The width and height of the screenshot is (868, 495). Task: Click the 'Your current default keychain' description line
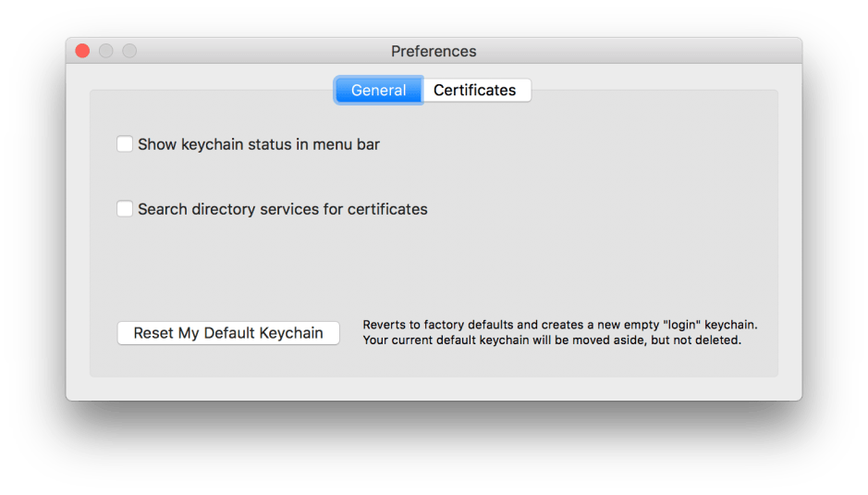click(x=551, y=340)
